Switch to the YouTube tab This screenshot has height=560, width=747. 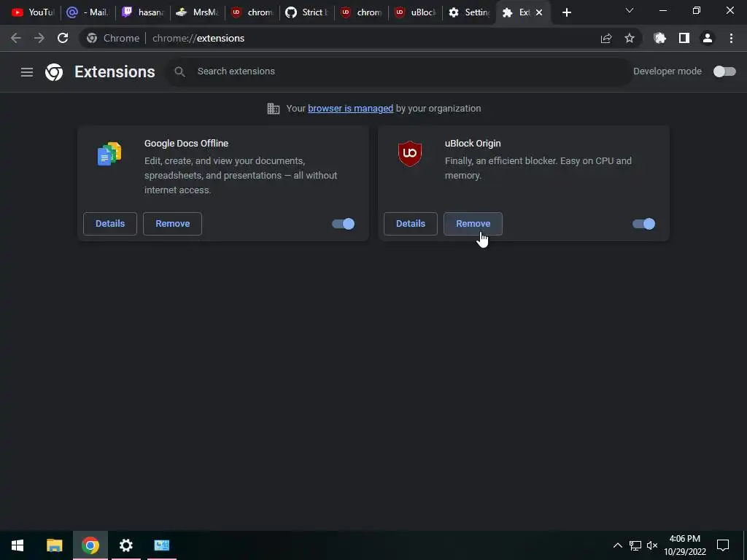[33, 12]
